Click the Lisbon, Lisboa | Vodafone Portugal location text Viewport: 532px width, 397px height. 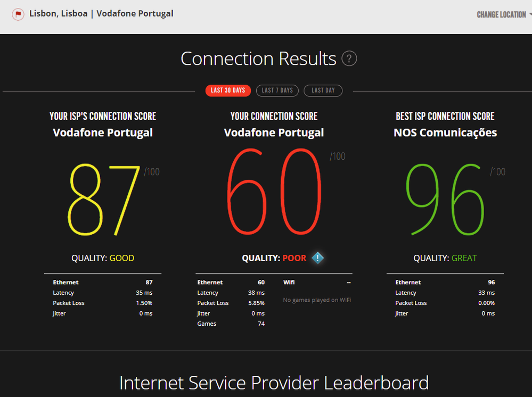(101, 14)
